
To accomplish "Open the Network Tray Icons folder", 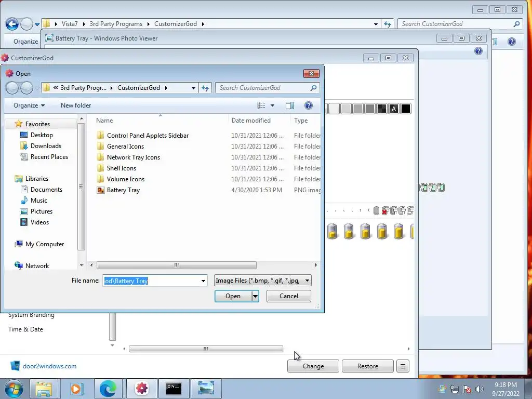I will (134, 157).
